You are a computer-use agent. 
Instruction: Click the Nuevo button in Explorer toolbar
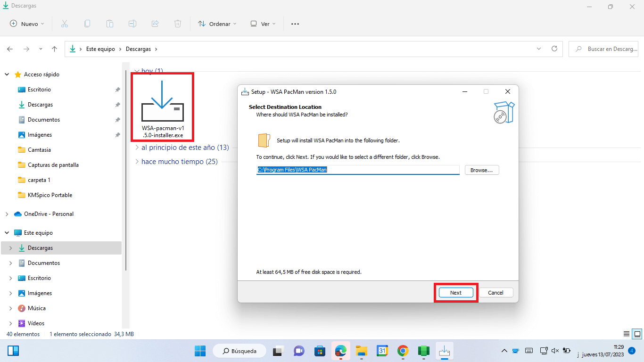(27, 24)
